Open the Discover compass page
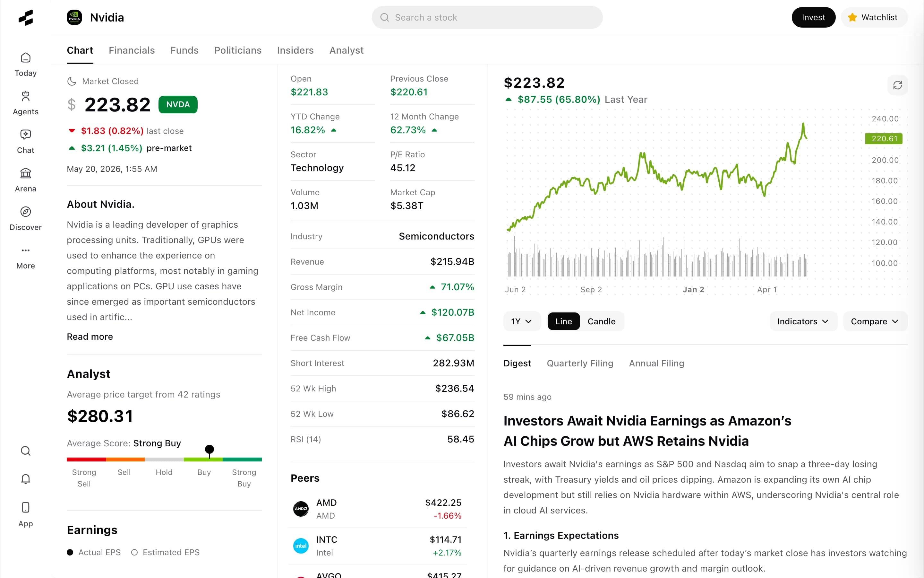The height and width of the screenshot is (578, 924). (x=26, y=219)
